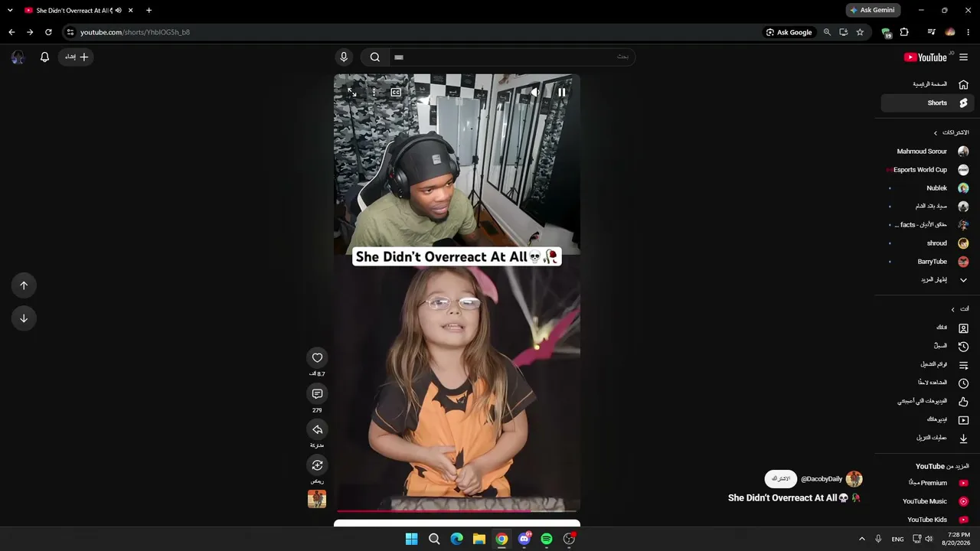
Task: Open a new browser tab
Action: point(149,10)
